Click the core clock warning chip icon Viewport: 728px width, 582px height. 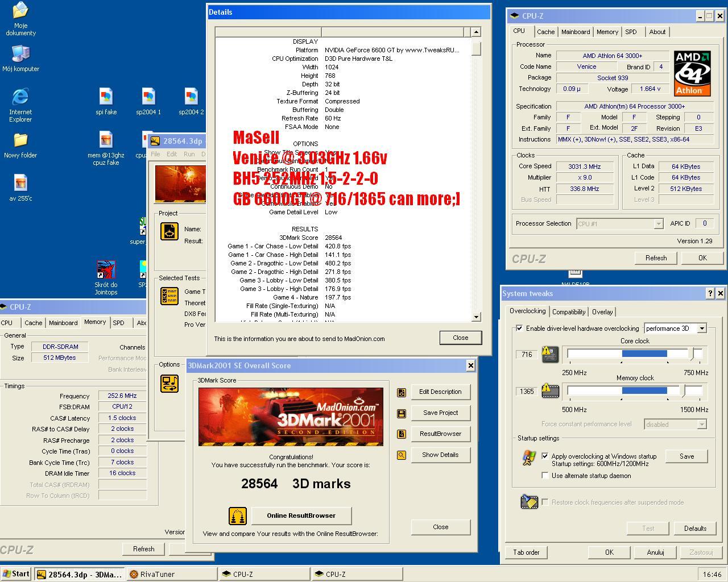point(550,355)
